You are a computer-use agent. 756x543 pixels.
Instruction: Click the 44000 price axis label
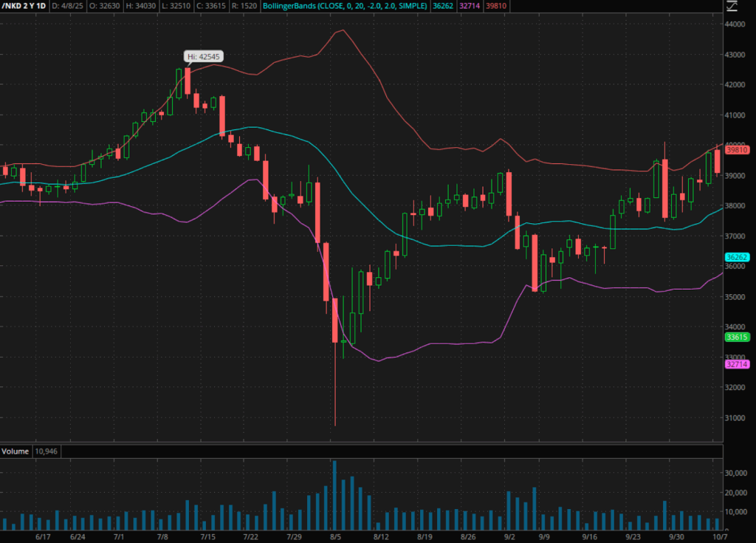point(735,24)
